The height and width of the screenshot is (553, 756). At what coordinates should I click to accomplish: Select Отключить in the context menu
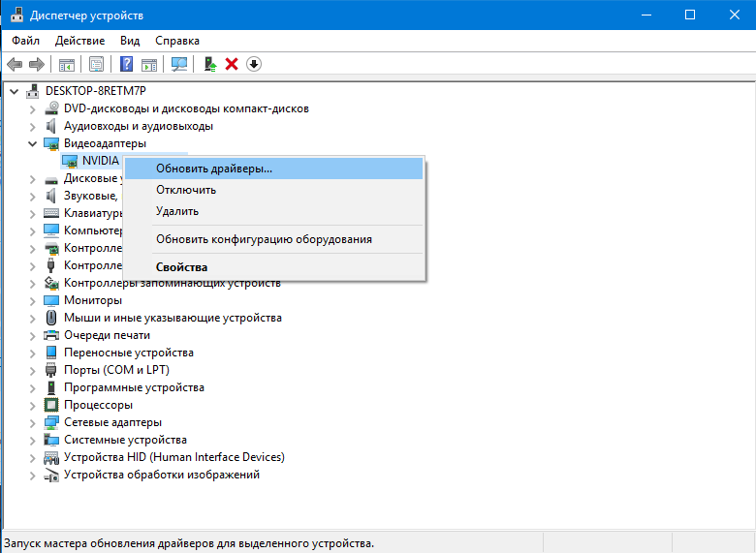click(186, 190)
